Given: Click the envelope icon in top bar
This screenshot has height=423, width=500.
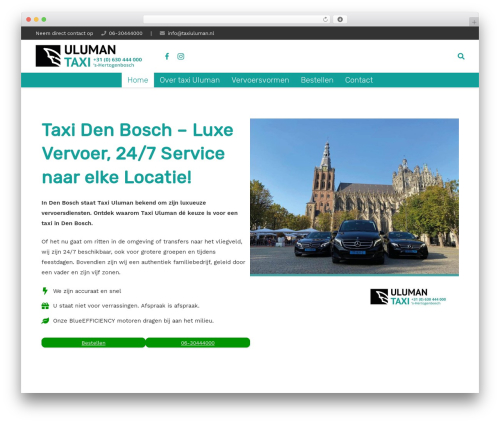Looking at the screenshot, I should tap(162, 33).
